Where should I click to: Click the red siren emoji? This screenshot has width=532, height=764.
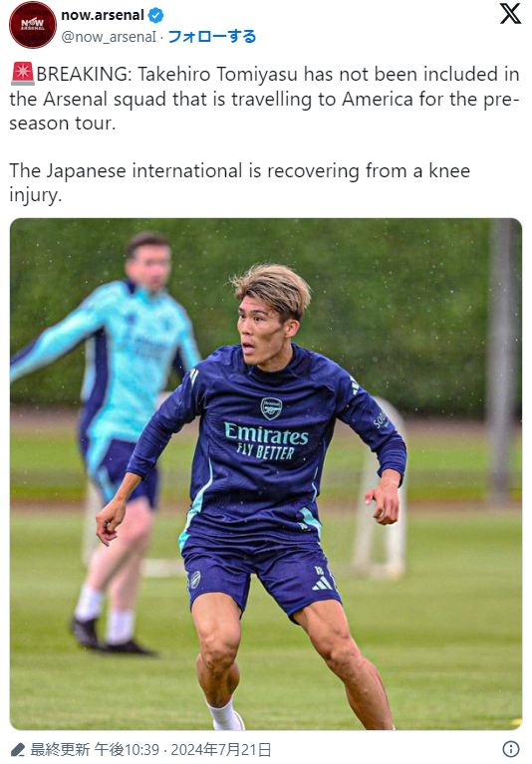22,73
